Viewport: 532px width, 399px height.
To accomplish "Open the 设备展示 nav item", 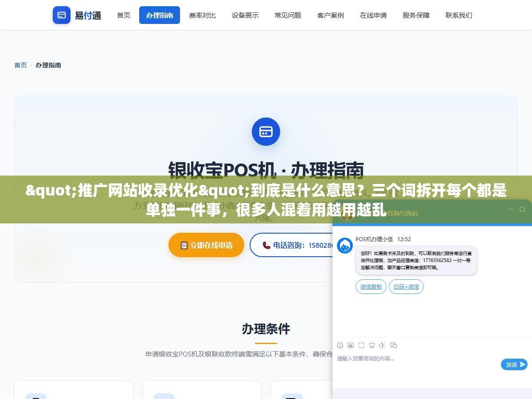I will tap(245, 15).
